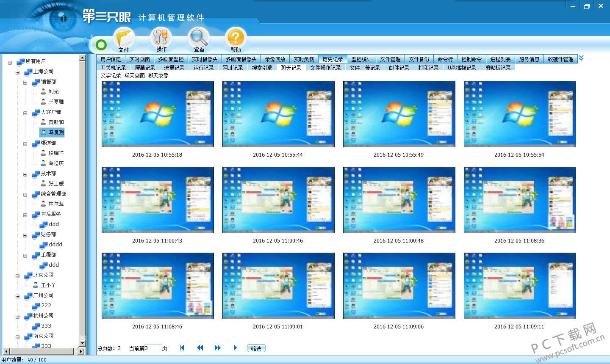Collapse the 技术部 tree node
Screen dimensions: 610x364
(25, 174)
